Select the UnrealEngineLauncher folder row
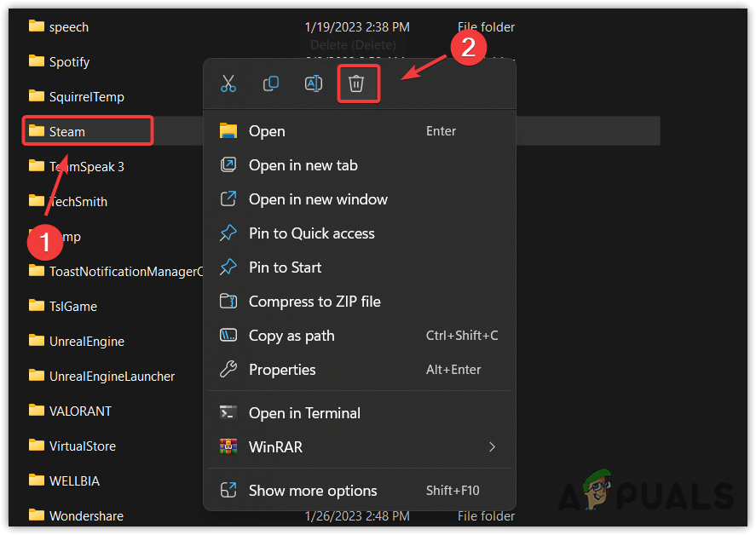This screenshot has height=535, width=756. [114, 377]
